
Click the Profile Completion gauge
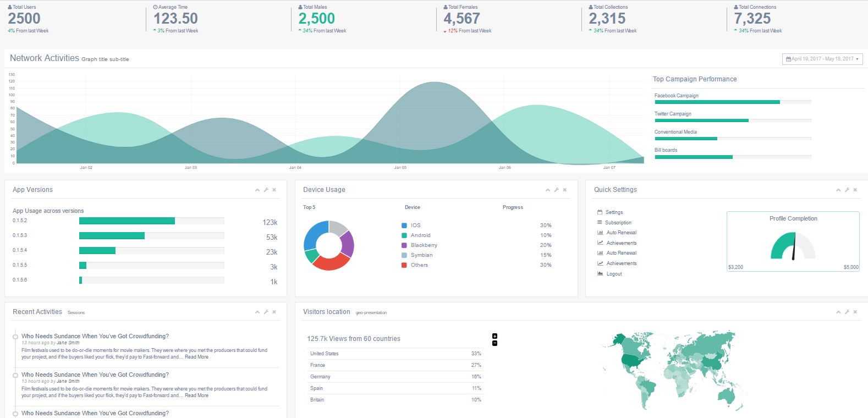[793, 245]
